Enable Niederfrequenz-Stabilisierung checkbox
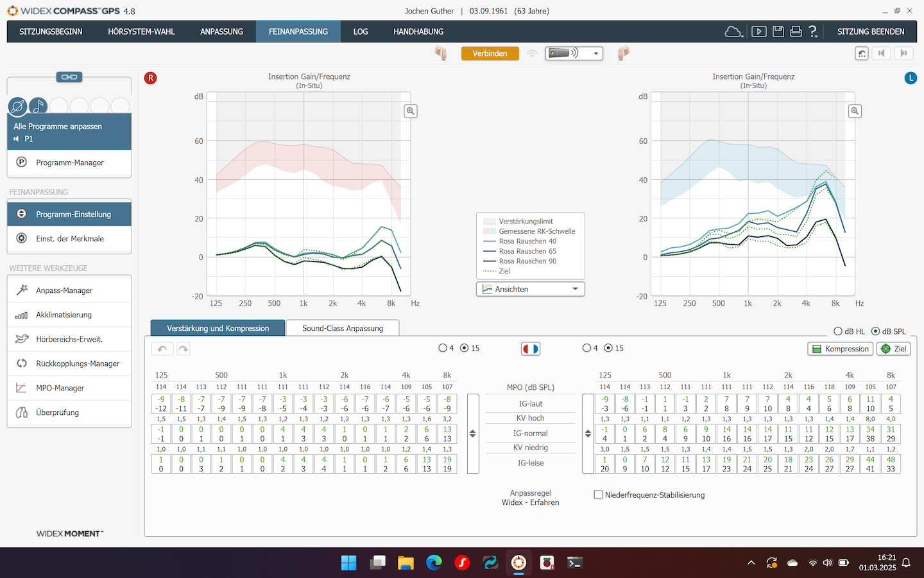 (x=599, y=495)
